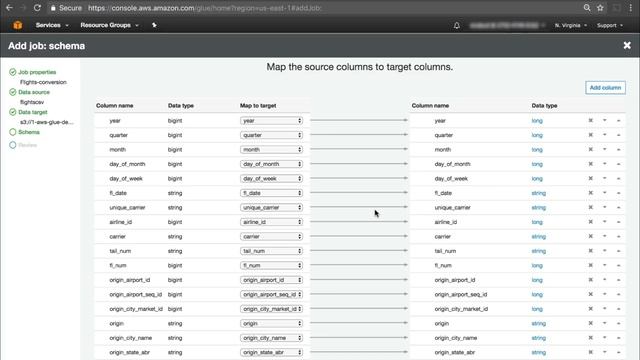The image size is (640, 360).
Task: Click the down arrow icon in year target row
Action: 604,120
